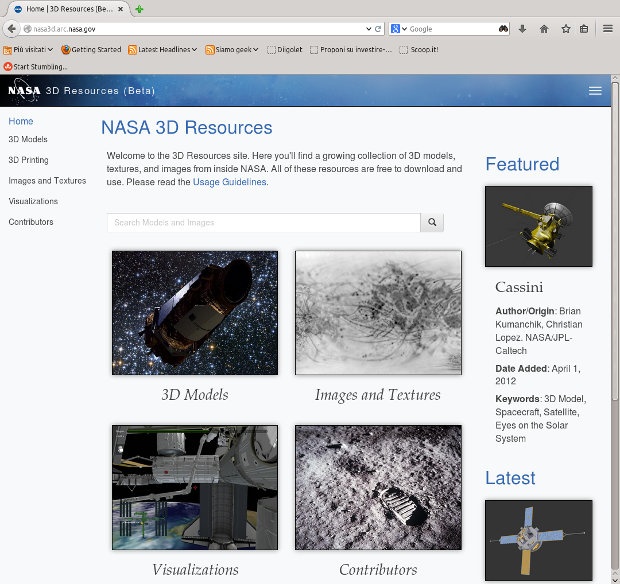
Task: Click the browser URL address field
Action: (x=196, y=29)
